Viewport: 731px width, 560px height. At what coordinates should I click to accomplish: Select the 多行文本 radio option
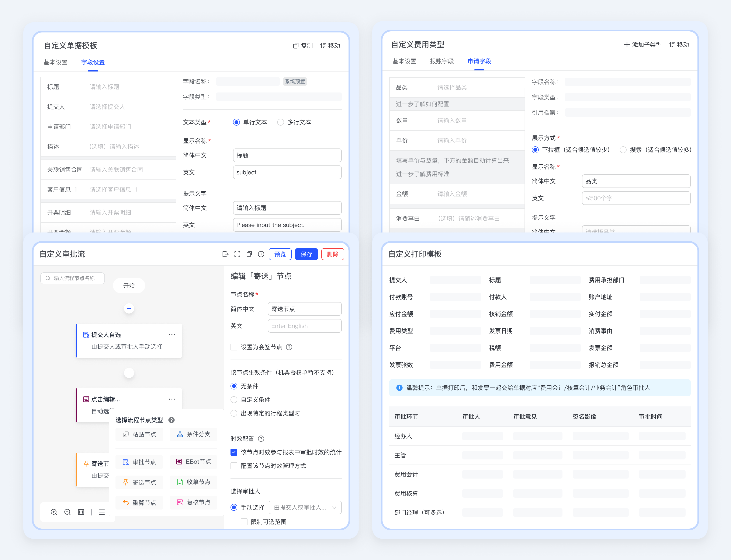pos(281,122)
